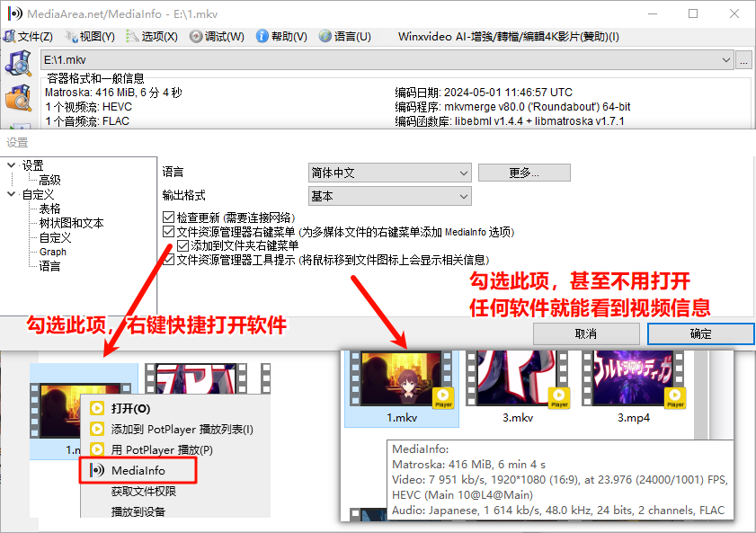Click the 取消 button
Screen dimensions: 756x533
point(586,333)
